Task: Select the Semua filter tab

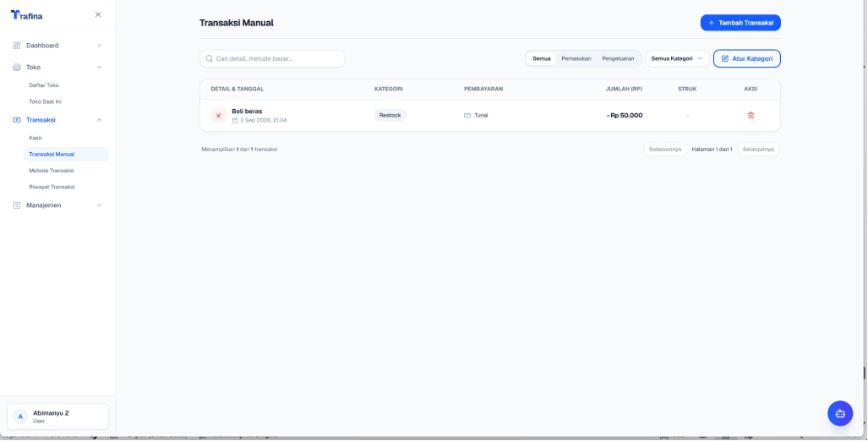Action: pyautogui.click(x=542, y=58)
